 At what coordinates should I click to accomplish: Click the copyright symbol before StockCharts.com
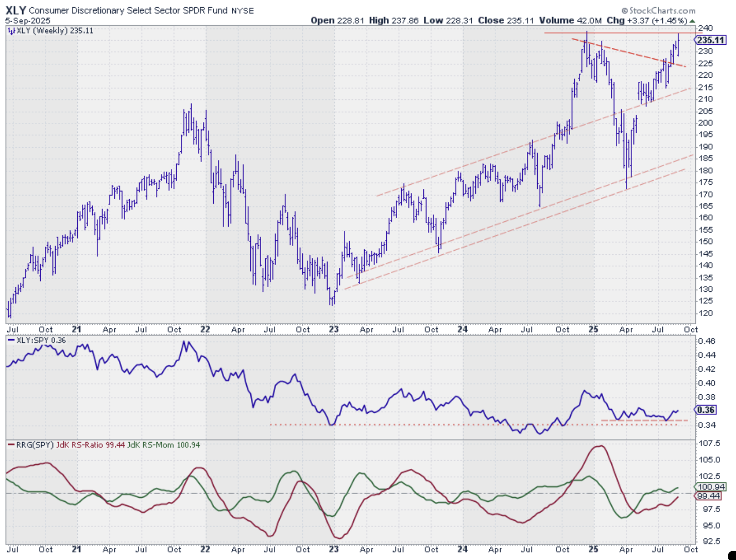click(624, 11)
